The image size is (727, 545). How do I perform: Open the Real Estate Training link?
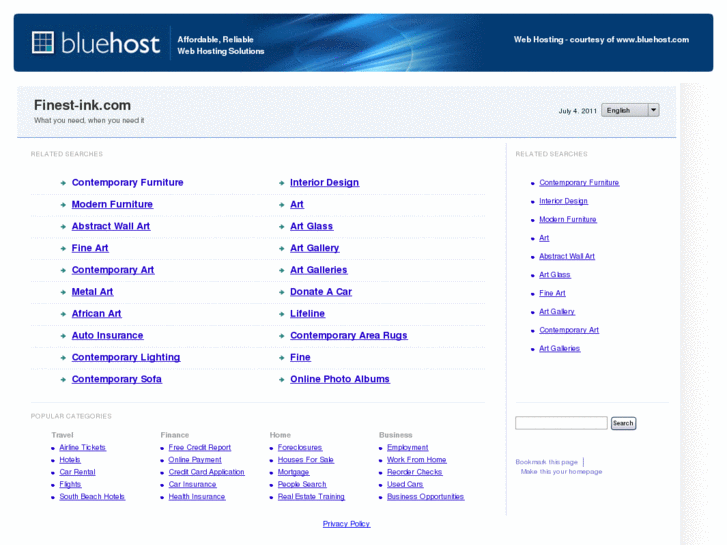coord(312,496)
